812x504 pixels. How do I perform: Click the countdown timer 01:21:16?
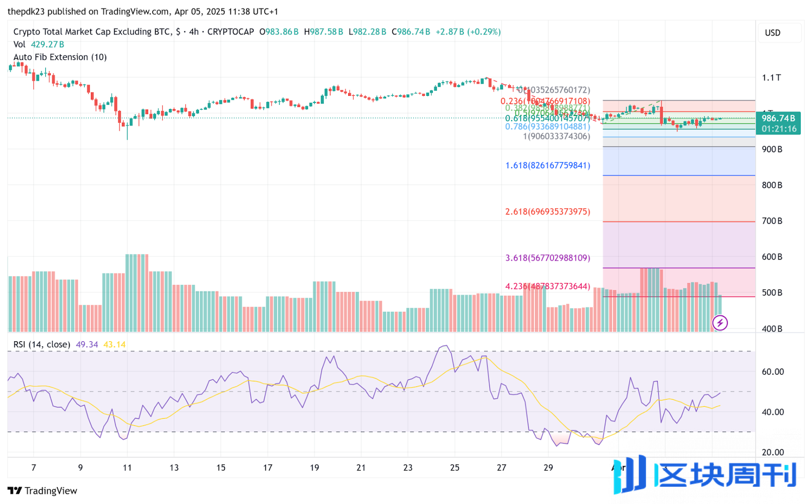click(779, 128)
